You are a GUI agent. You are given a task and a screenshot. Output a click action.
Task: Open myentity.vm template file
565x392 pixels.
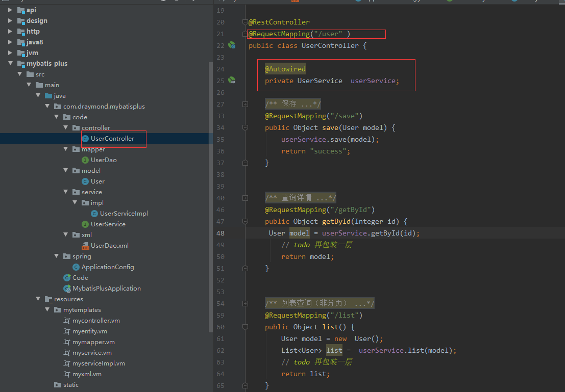(90, 331)
